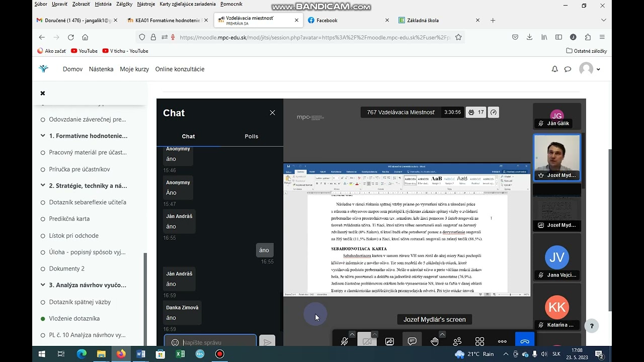The width and height of the screenshot is (644, 362).
Task: Collapse section 3. Analýza návrhov vyučo
Action: pyautogui.click(x=43, y=285)
